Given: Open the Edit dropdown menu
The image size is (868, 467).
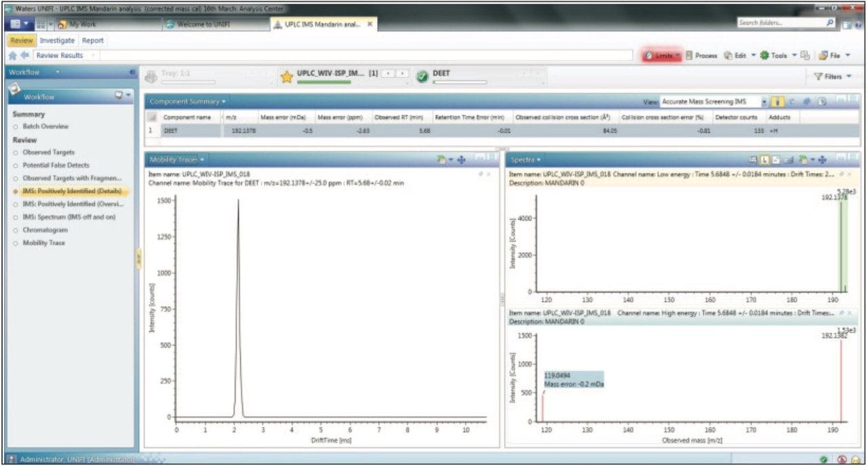Looking at the screenshot, I should [x=739, y=56].
